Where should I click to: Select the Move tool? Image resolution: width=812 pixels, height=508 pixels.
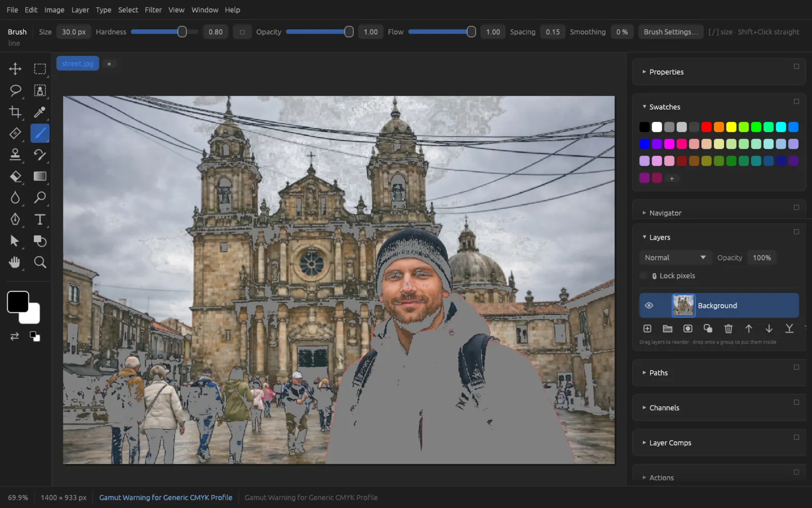point(15,69)
